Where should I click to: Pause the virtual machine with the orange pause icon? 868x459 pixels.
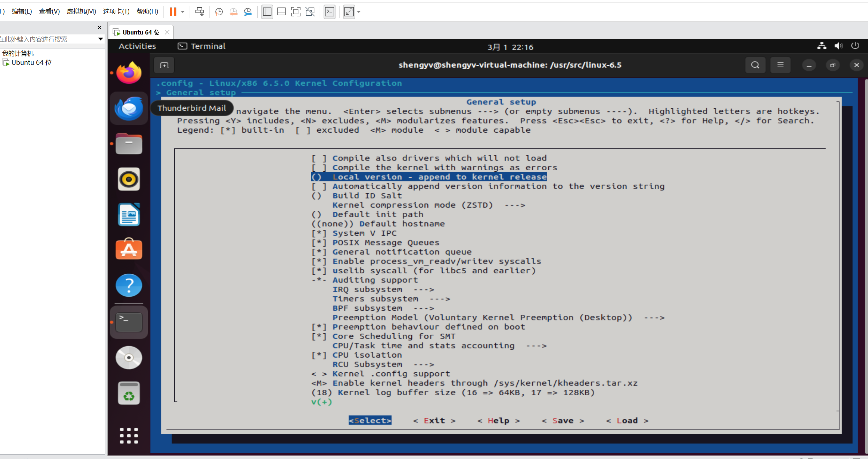[x=173, y=11]
